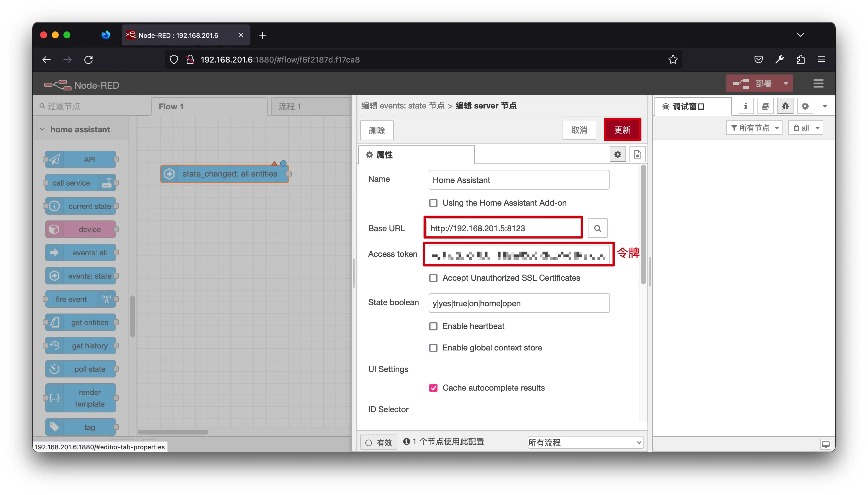This screenshot has height=495, width=868.
Task: Open the sidebar help book icon
Action: coord(765,106)
